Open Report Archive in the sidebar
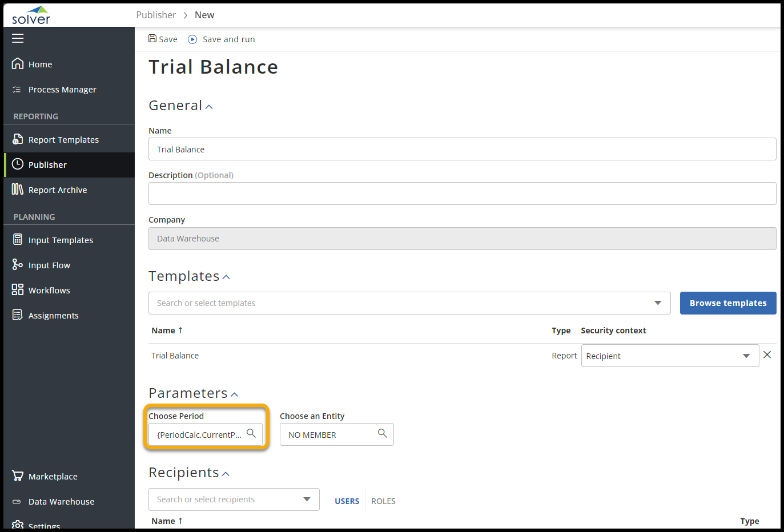The width and height of the screenshot is (784, 532). (x=57, y=190)
